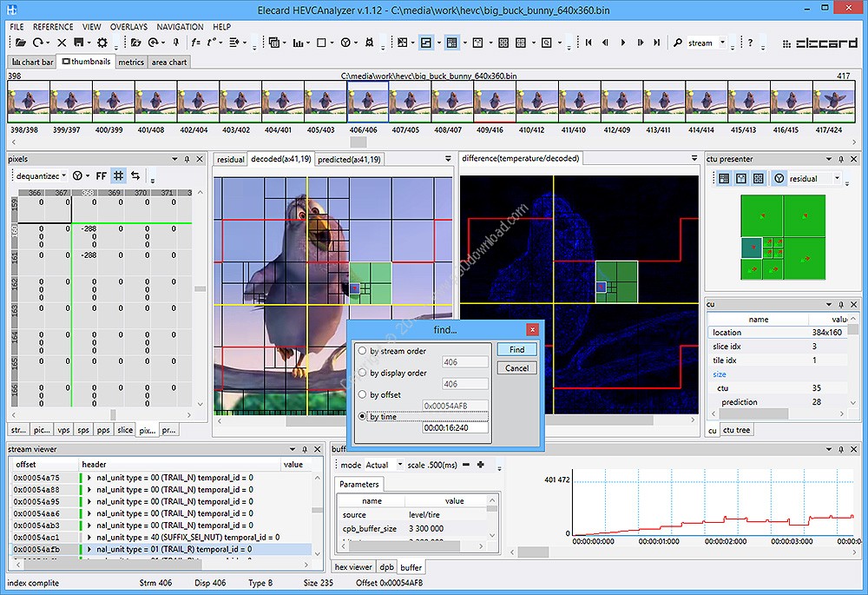
Task: Open the decoded view tab overflow arrow
Action: coord(448,159)
